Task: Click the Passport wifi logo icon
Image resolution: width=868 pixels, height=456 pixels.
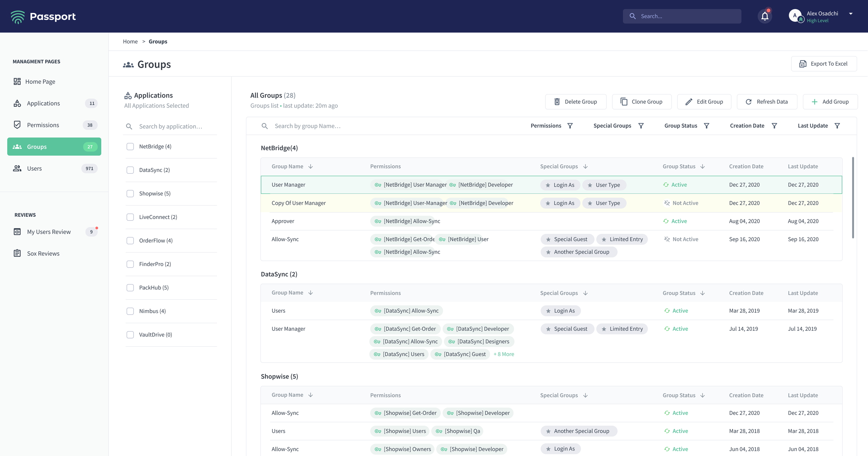Action: [x=18, y=17]
